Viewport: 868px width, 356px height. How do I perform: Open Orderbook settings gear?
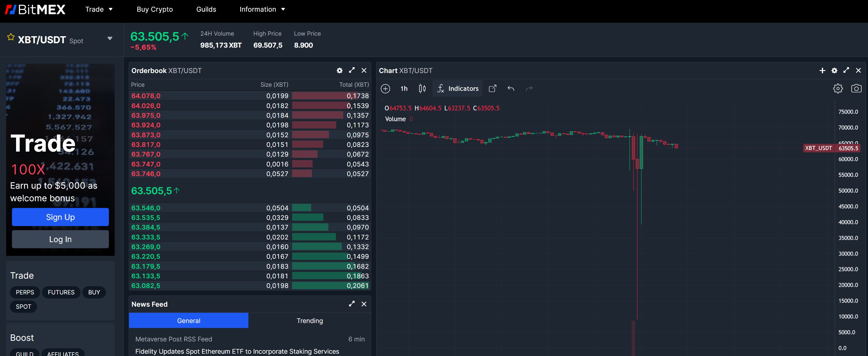[340, 70]
